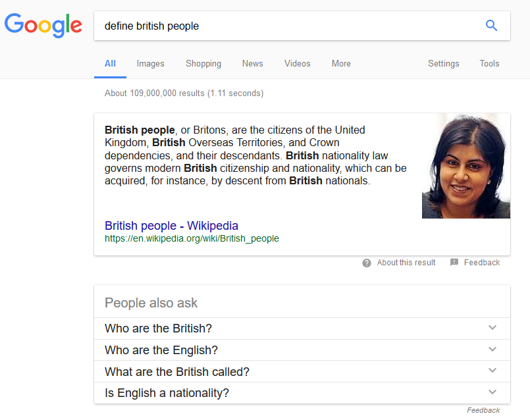Click the en.wikipedia.org British_people URL
This screenshot has height=420, width=530.
(192, 238)
